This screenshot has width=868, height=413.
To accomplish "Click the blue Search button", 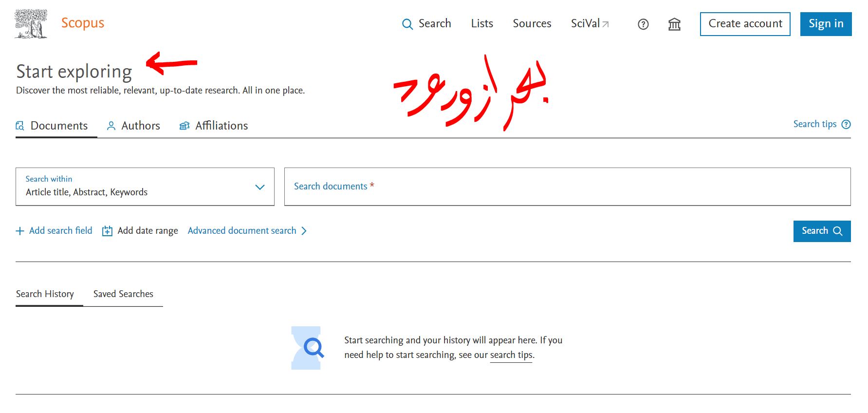I will pyautogui.click(x=822, y=231).
